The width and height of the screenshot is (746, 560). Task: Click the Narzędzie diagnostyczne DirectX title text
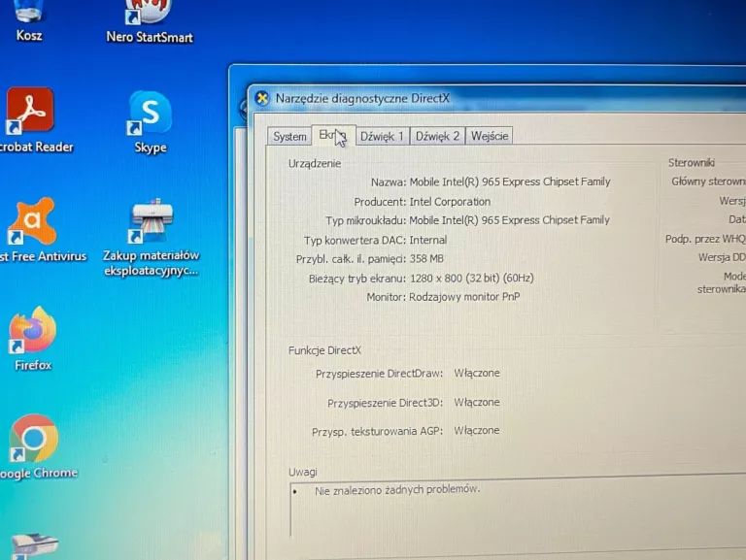tap(362, 98)
